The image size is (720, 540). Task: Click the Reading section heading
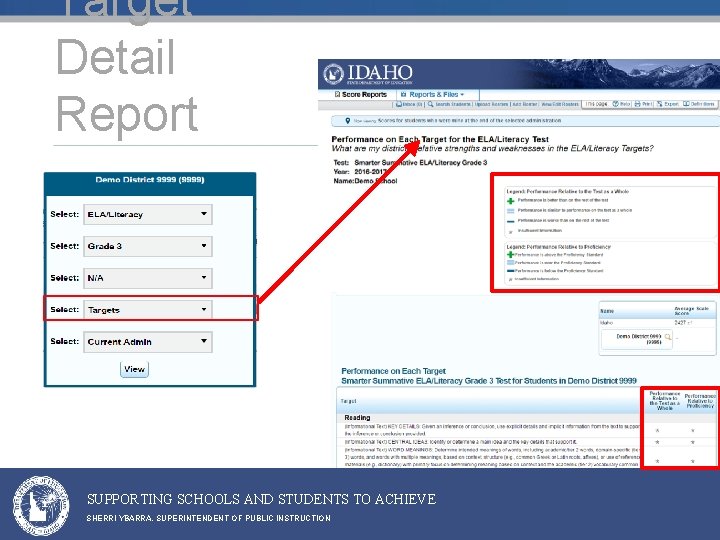357,418
